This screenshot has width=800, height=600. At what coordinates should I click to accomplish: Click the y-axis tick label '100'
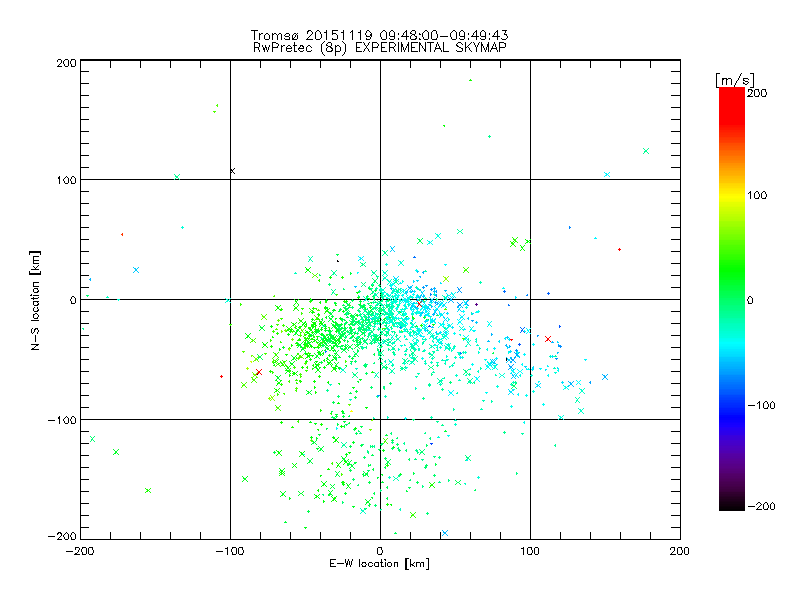pos(66,181)
